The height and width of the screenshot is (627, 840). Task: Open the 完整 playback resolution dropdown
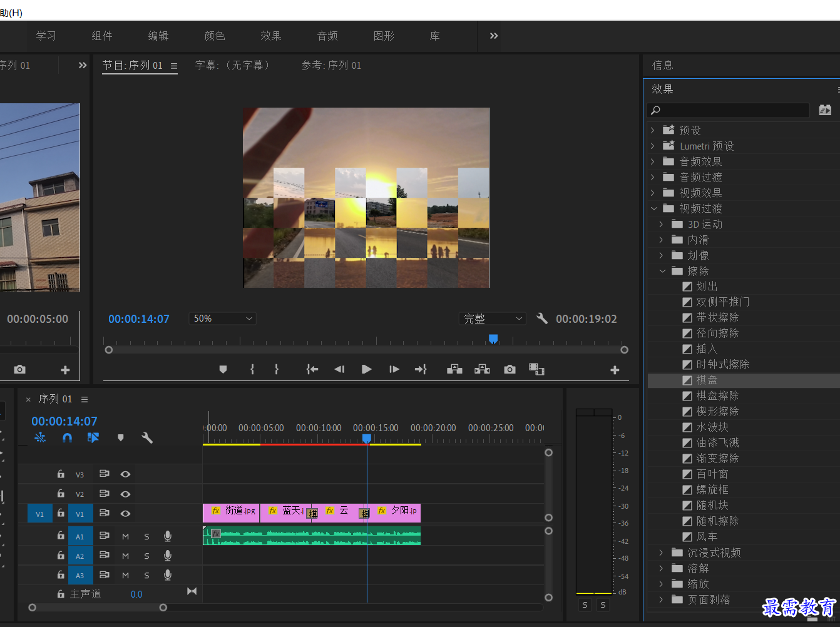coord(493,319)
